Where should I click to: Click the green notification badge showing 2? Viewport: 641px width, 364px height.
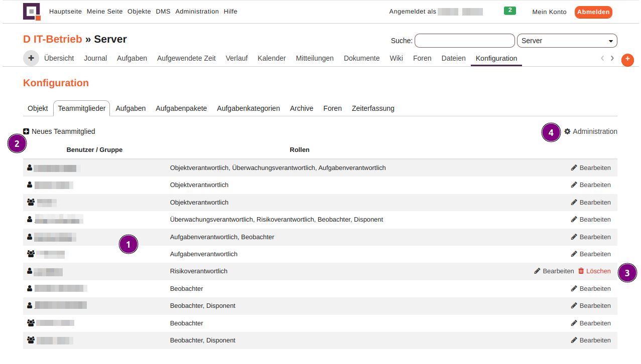point(510,10)
